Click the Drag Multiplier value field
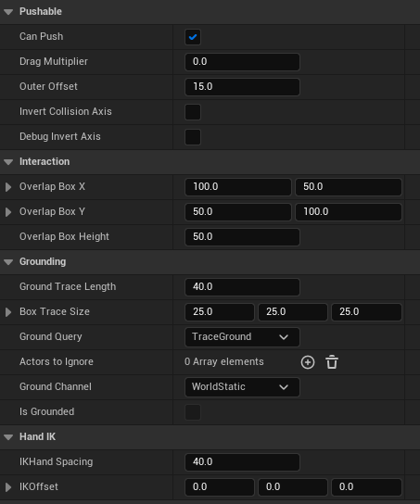This screenshot has width=420, height=504. pyautogui.click(x=243, y=62)
